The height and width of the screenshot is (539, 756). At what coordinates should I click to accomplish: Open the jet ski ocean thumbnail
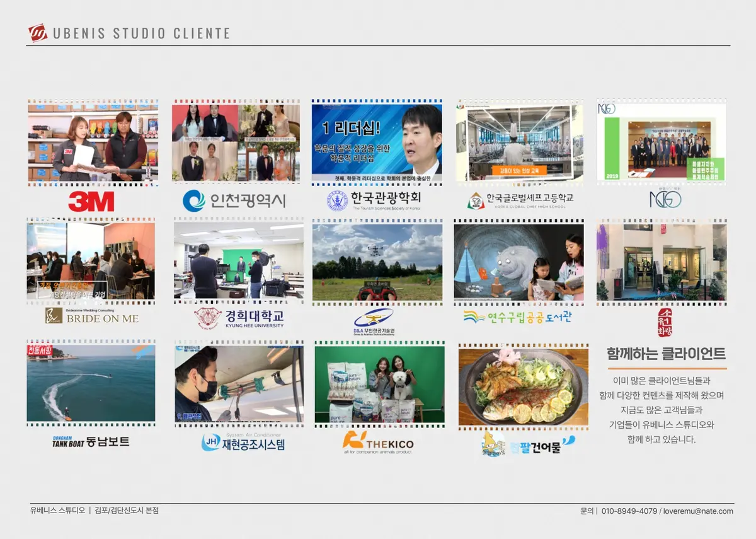91,383
